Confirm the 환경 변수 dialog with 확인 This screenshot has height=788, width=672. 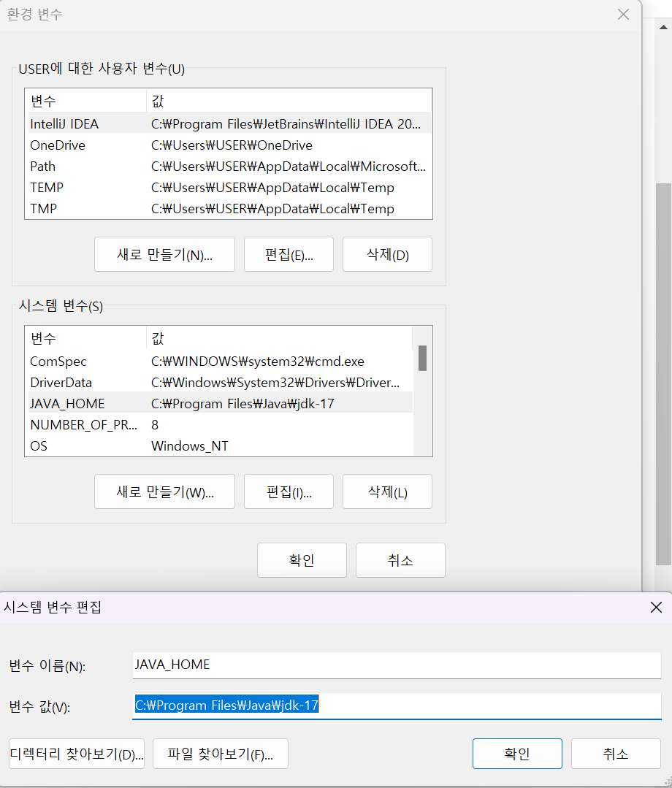(x=302, y=560)
